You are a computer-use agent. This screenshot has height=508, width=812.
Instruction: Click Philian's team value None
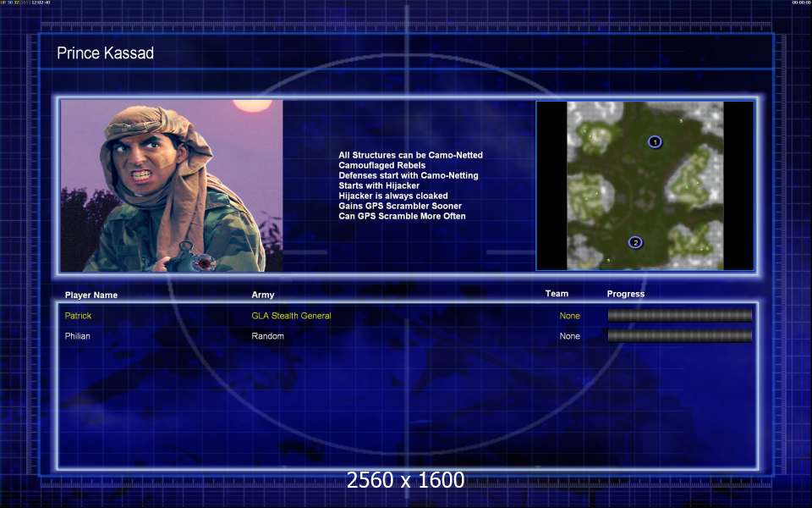click(x=569, y=336)
